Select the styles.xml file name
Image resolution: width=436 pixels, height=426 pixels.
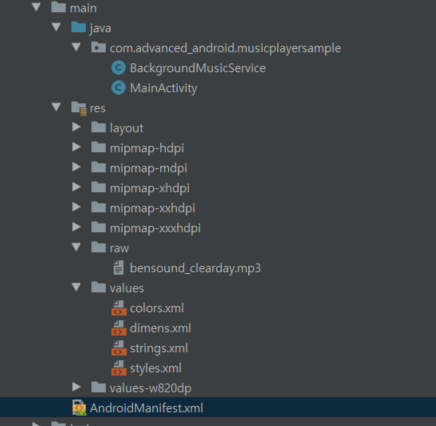[x=156, y=368]
